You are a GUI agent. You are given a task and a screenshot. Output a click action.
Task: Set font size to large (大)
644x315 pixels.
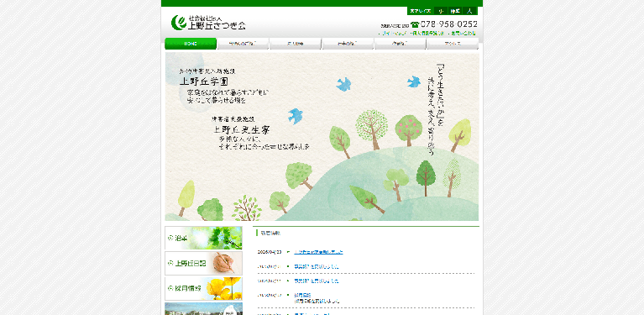[x=469, y=11]
